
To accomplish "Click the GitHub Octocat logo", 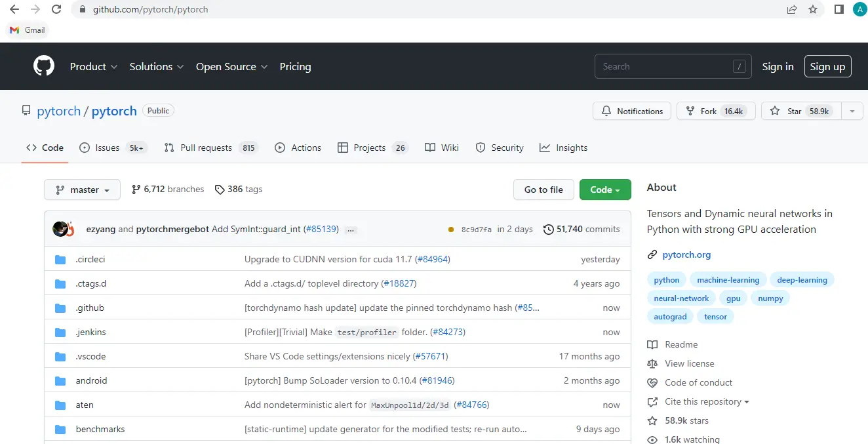I will click(44, 66).
